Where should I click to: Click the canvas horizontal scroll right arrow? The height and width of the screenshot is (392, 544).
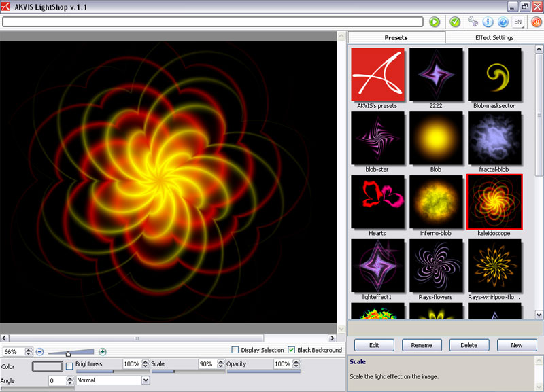pyautogui.click(x=333, y=338)
